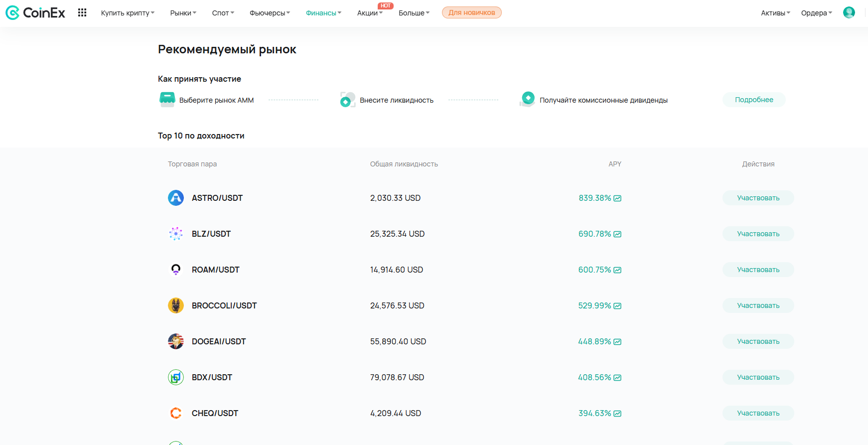The height and width of the screenshot is (445, 868).
Task: Click the 55,890.40 USD liquidity value
Action: 398,341
